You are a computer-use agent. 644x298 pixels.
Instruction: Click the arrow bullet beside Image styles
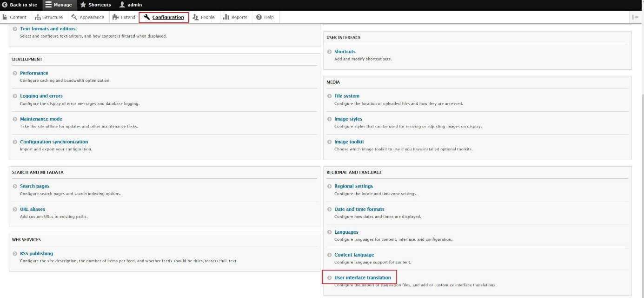(x=330, y=119)
